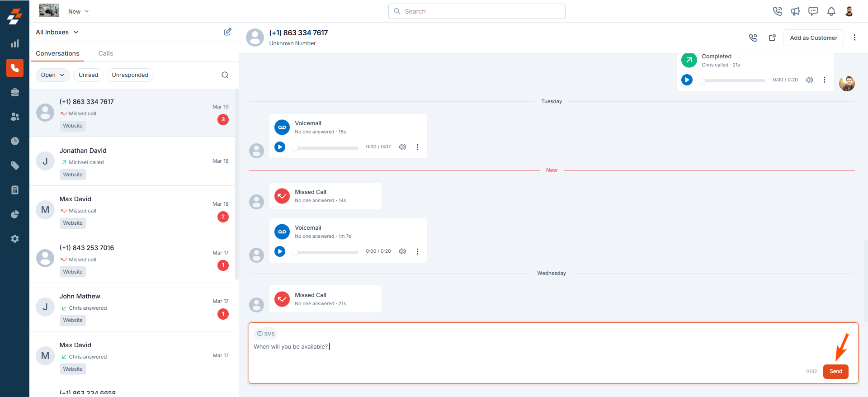Open the Max David Mar 17 conversation
Viewport: 868px width, 397px height.
click(132, 356)
